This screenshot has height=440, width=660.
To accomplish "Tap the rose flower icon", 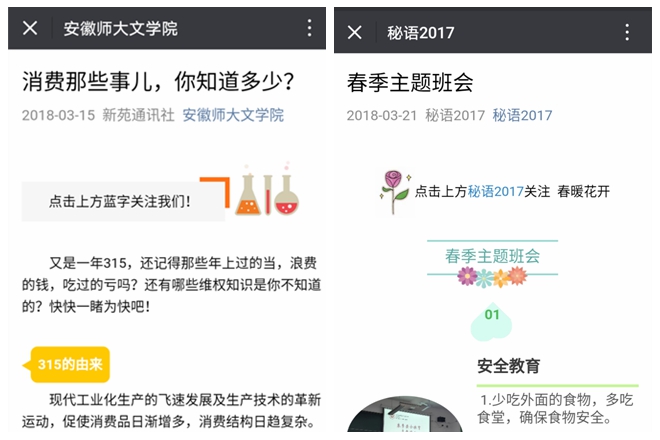I will (394, 192).
